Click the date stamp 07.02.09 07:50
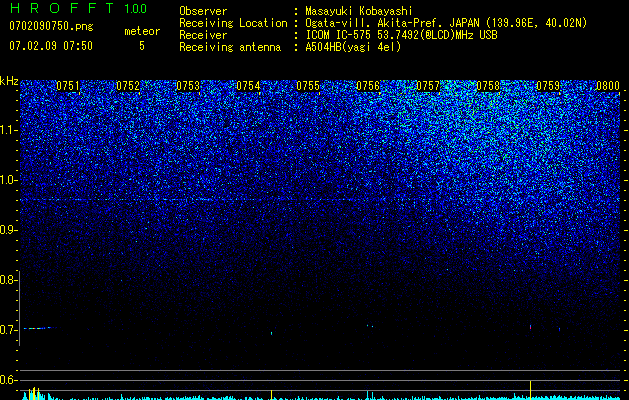This screenshot has height=400, width=629. (51, 46)
